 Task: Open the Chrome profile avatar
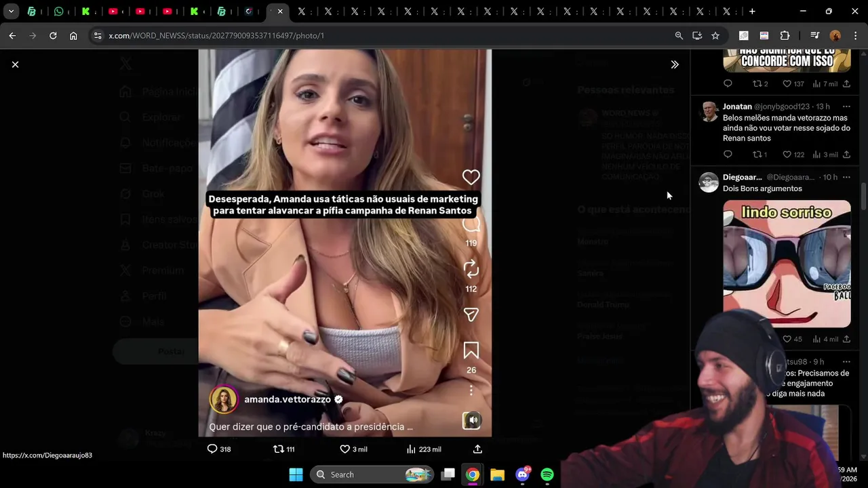[x=835, y=35]
